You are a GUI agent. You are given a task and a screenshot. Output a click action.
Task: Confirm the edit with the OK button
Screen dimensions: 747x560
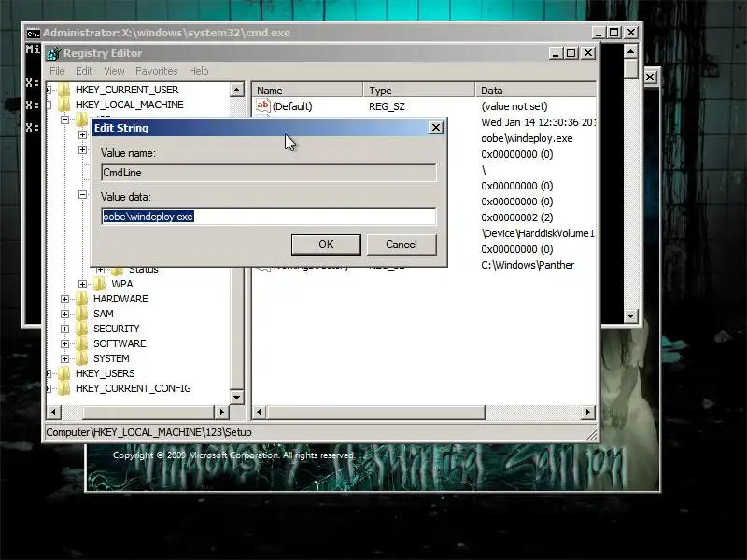326,245
